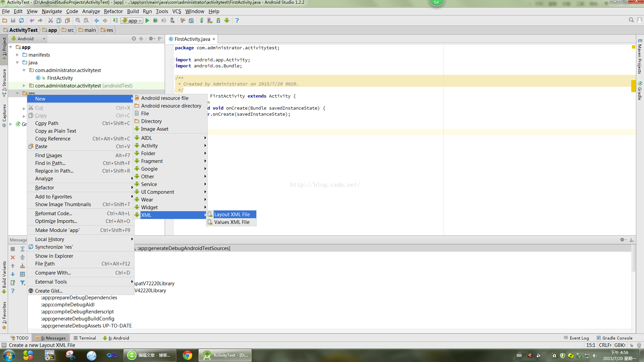Collapse the java tree node
Viewport: 644px width, 362px height.
[x=17, y=63]
